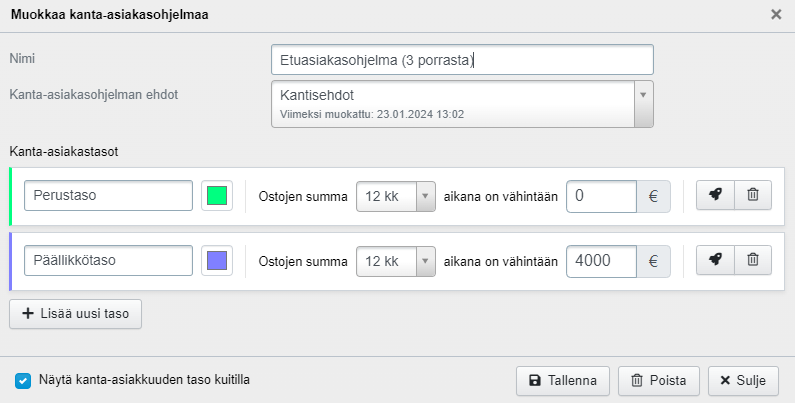Click the Sulje button
Viewport: 795px width, 403px height.
(x=743, y=380)
